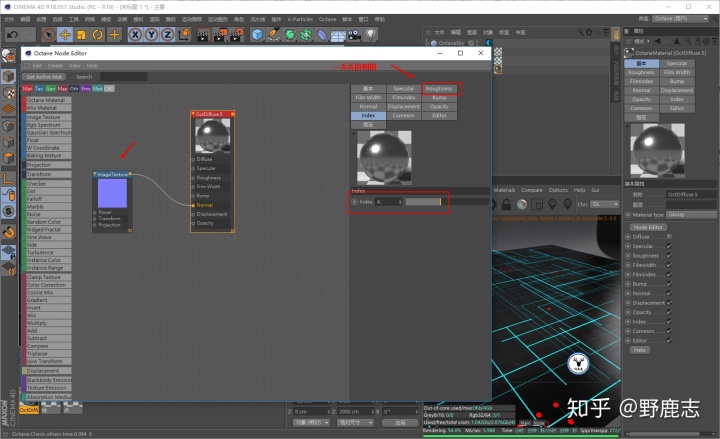The width and height of the screenshot is (720, 439).
Task: Open Displacement tab in node editor
Action: coord(404,107)
